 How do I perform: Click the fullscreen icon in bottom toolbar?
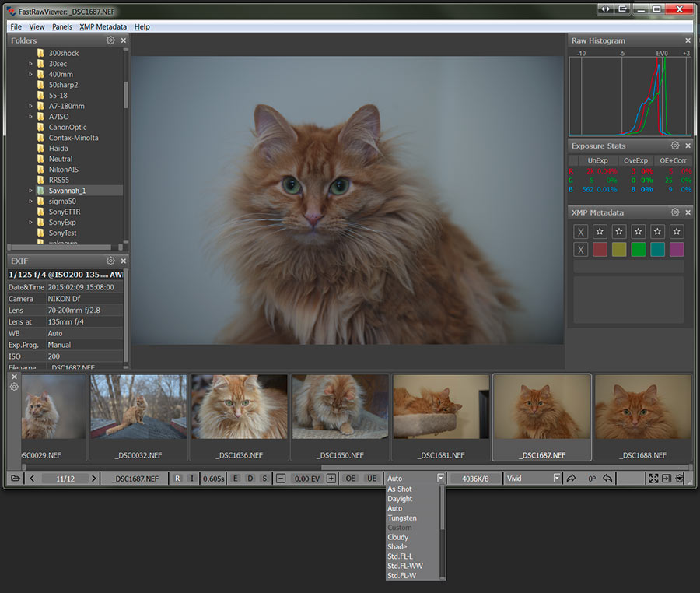tap(653, 479)
